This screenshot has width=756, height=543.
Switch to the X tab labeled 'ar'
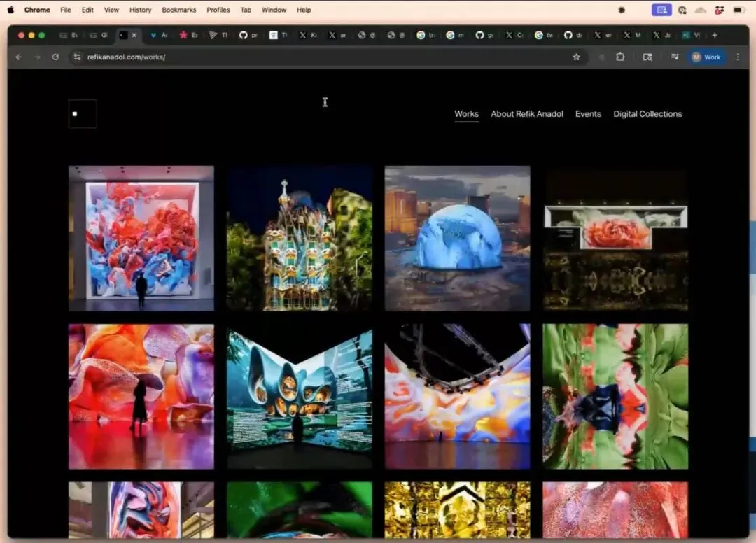[337, 35]
